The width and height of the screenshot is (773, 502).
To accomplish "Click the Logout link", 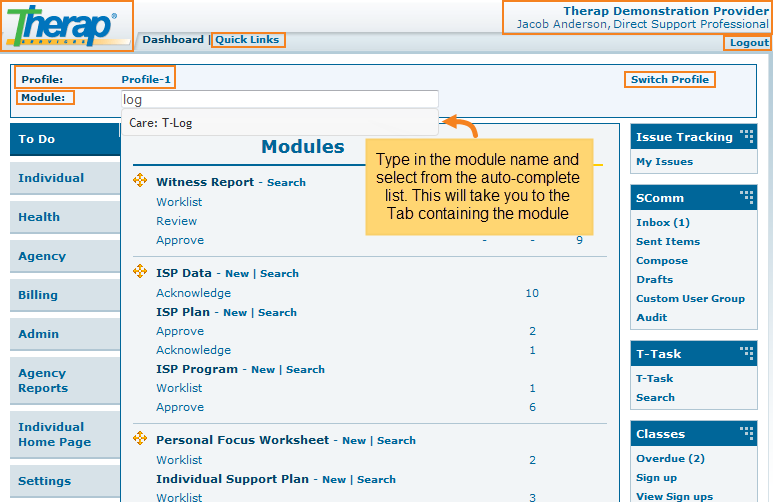I will point(749,43).
